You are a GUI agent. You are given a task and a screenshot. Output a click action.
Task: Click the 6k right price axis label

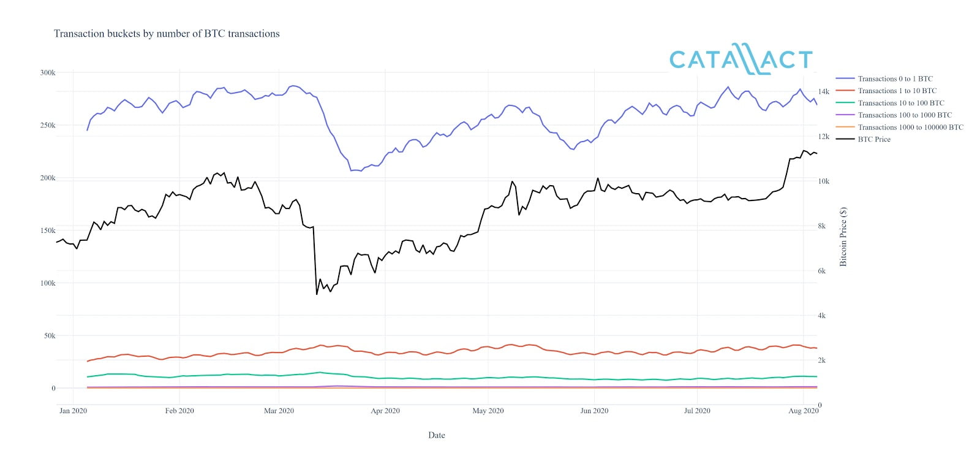[822, 271]
